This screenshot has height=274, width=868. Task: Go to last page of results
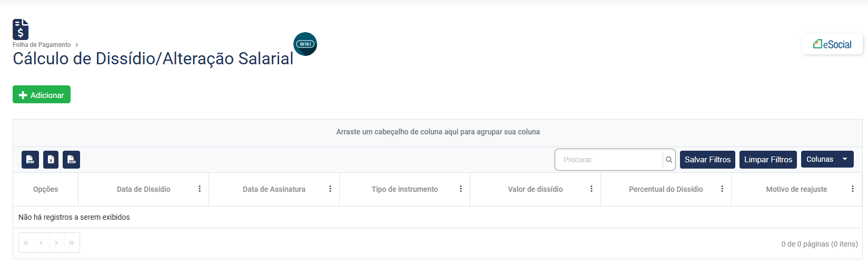[x=72, y=243]
